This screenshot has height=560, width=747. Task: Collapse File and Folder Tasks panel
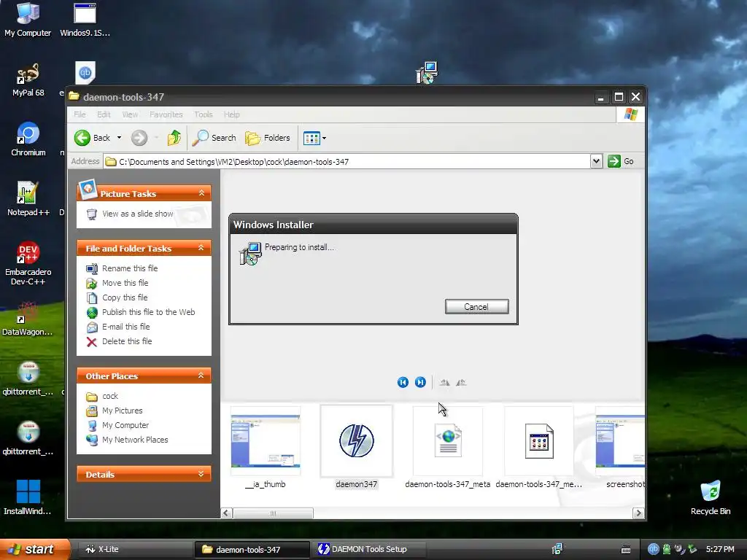[201, 248]
